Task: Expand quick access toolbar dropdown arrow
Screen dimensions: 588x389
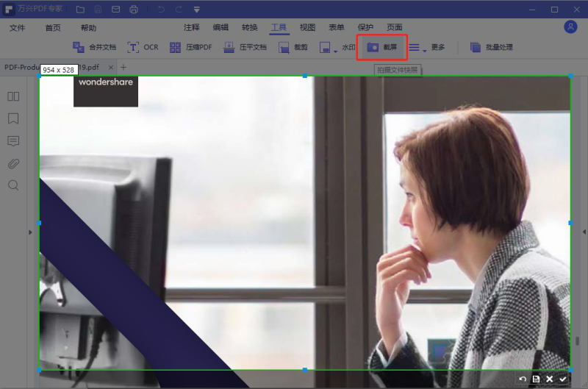Action: pos(196,10)
